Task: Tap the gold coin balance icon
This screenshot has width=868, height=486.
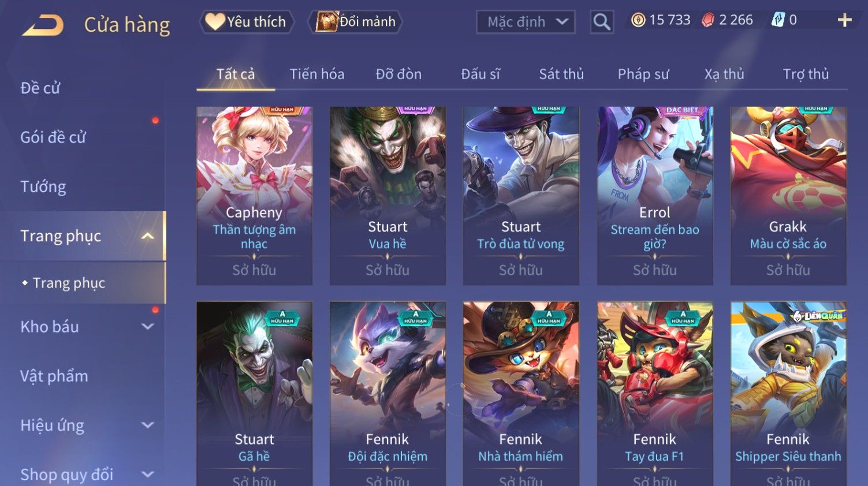Action: (x=638, y=20)
